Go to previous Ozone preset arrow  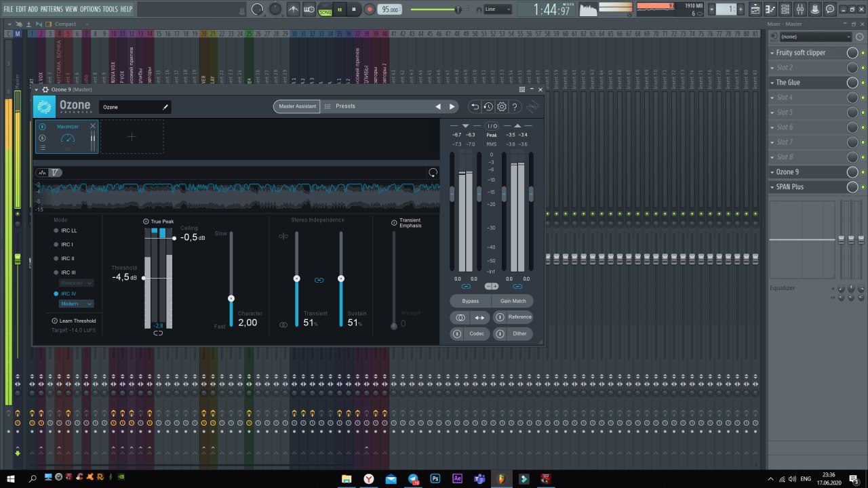click(438, 106)
